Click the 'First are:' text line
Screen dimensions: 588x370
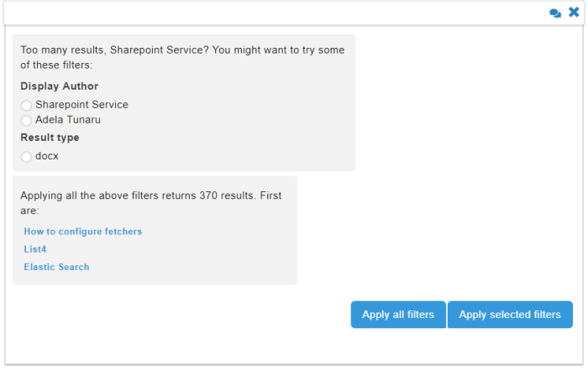click(35, 211)
